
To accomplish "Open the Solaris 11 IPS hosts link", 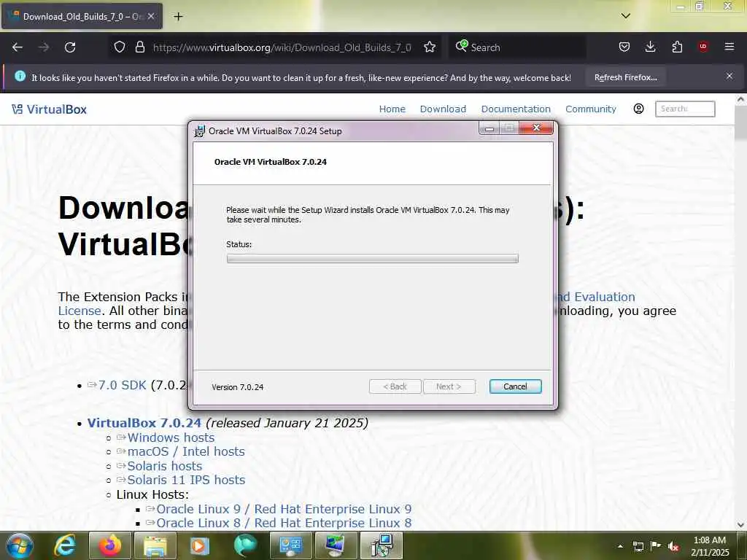I will click(x=186, y=480).
